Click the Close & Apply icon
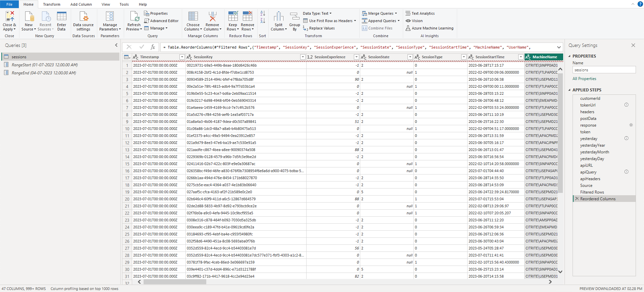 coord(9,17)
